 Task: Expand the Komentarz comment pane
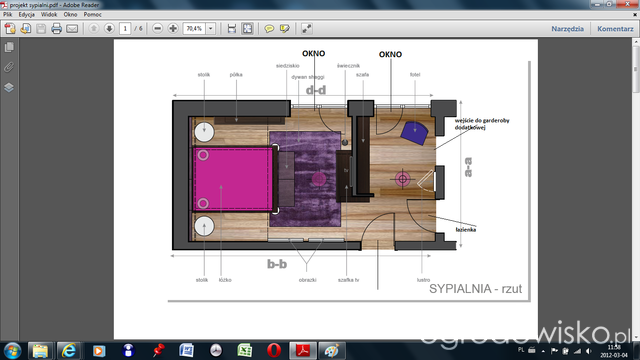[x=615, y=29]
